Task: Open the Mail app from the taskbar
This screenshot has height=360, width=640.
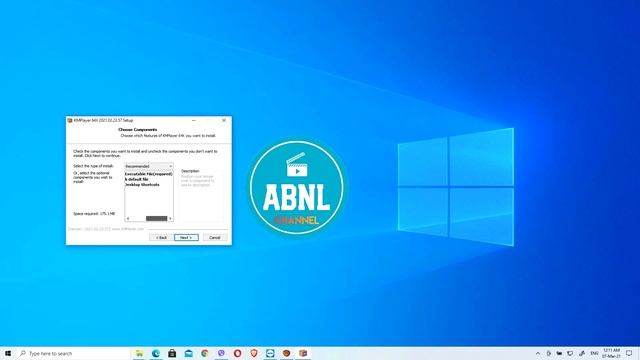Action: [188, 353]
